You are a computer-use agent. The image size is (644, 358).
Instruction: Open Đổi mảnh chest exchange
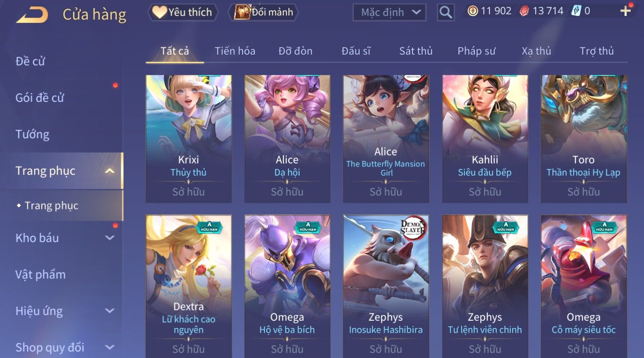(x=264, y=12)
